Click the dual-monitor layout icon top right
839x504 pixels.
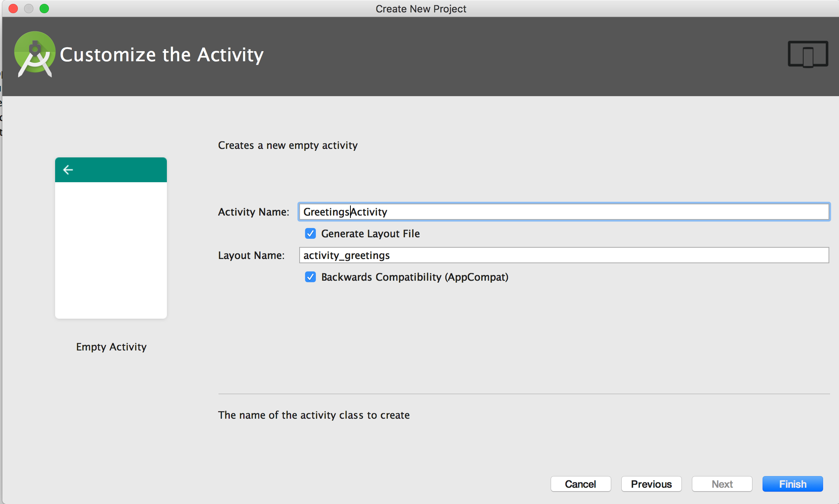click(x=808, y=55)
